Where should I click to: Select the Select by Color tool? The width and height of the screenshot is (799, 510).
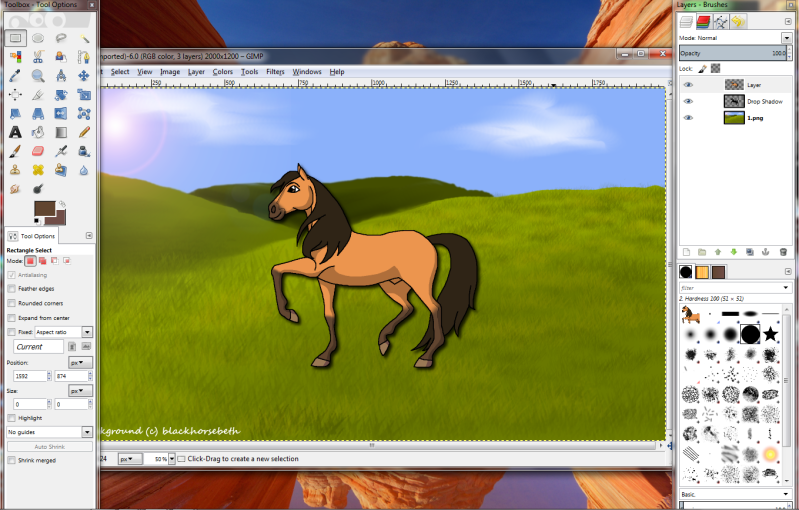(x=15, y=57)
